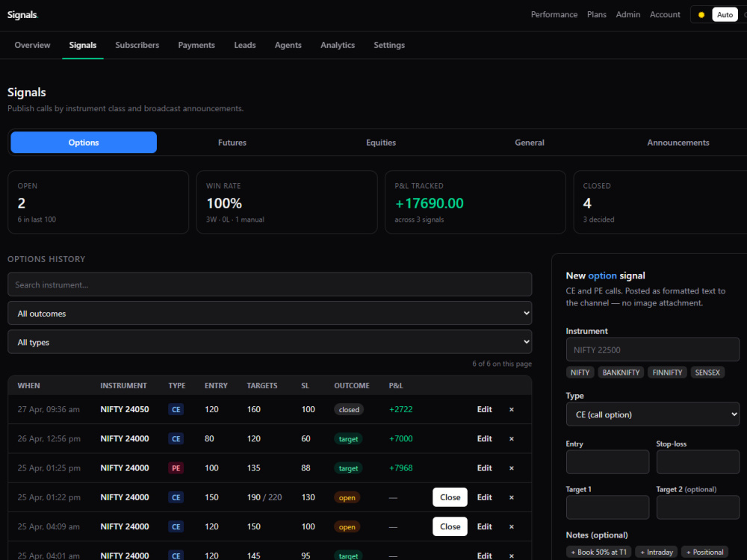The height and width of the screenshot is (560, 747).
Task: Click the Entry price field
Action: [607, 462]
